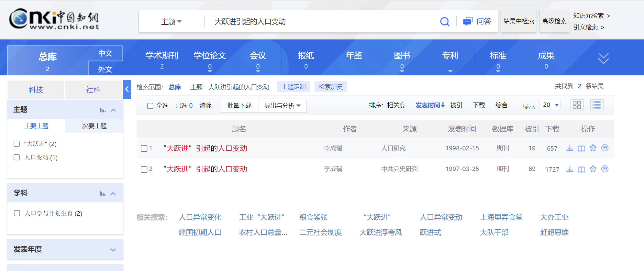Open first article title from 人口研究

pyautogui.click(x=205, y=148)
